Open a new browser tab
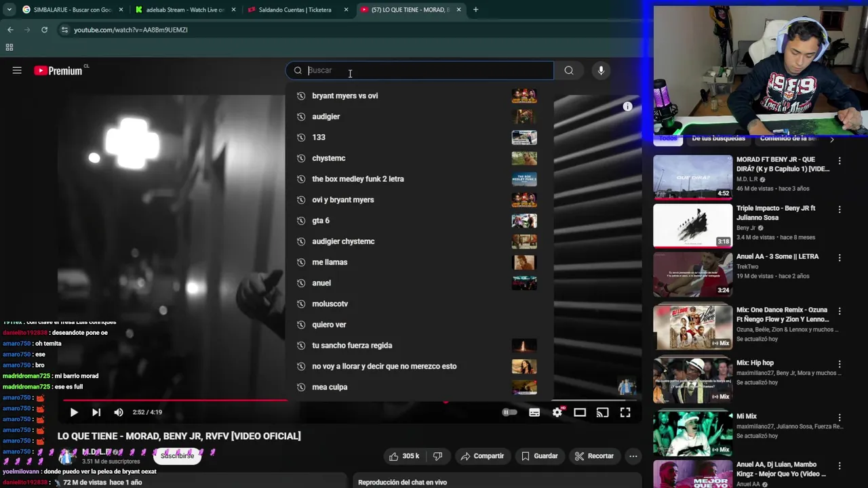Image resolution: width=868 pixels, height=488 pixels. (x=475, y=9)
